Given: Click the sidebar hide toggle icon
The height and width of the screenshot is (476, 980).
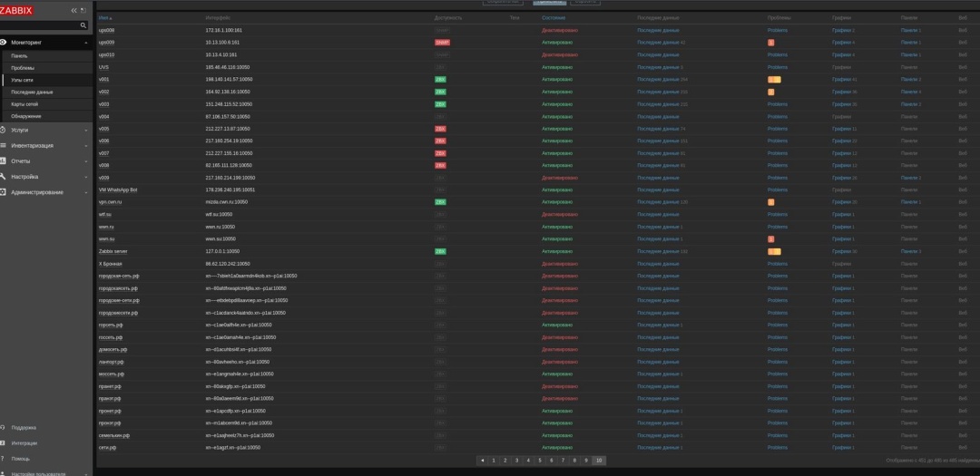Looking at the screenshot, I should coord(85,10).
